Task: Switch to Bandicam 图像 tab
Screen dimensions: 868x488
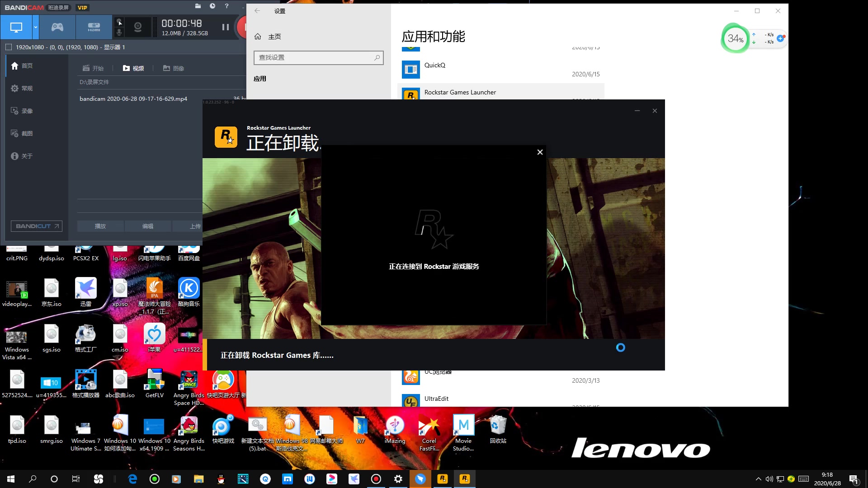Action: (174, 68)
